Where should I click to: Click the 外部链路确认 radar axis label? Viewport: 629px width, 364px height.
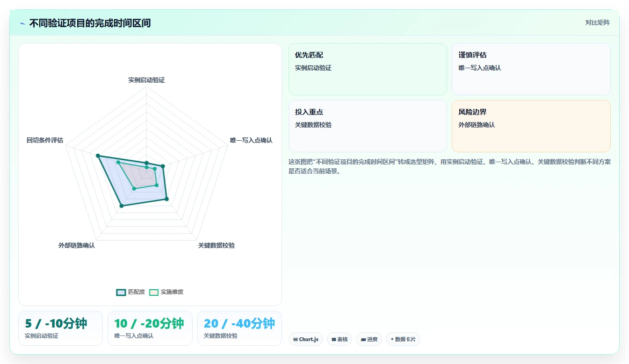[77, 245]
